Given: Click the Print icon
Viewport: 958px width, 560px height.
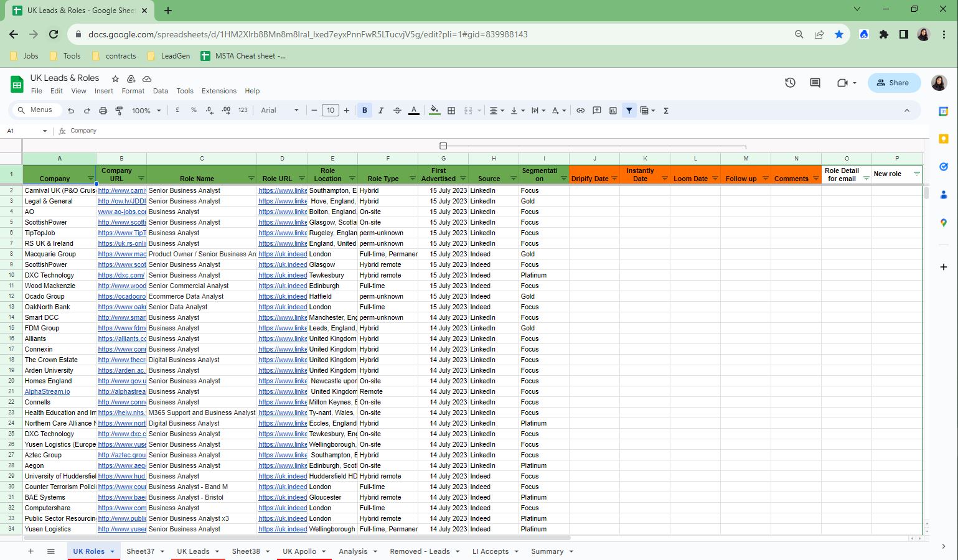Looking at the screenshot, I should (103, 111).
